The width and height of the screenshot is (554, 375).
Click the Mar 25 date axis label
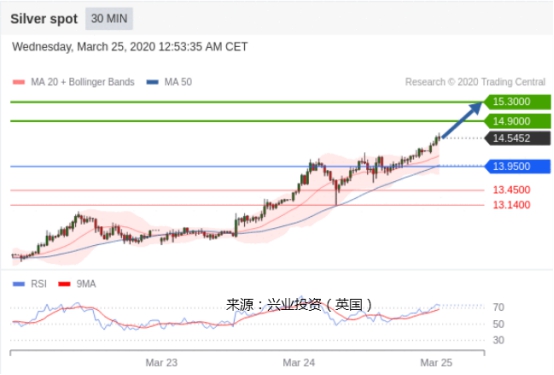tap(436, 363)
